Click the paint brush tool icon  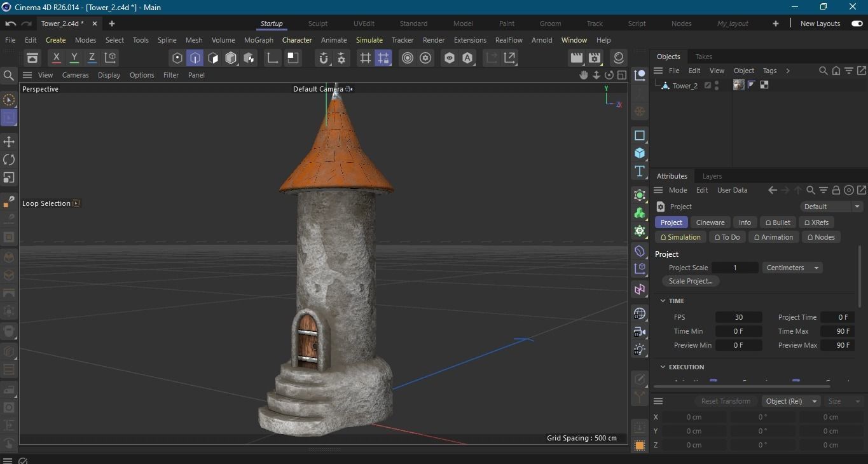9,202
